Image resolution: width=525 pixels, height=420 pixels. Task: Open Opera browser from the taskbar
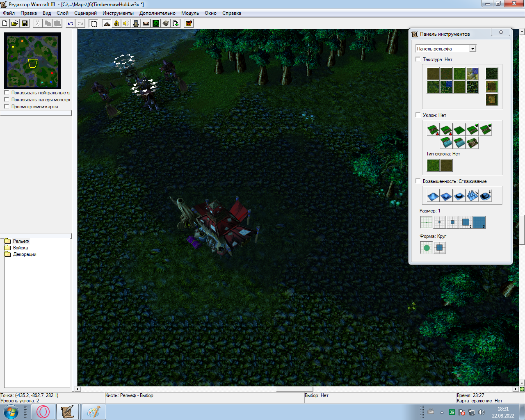[43, 412]
